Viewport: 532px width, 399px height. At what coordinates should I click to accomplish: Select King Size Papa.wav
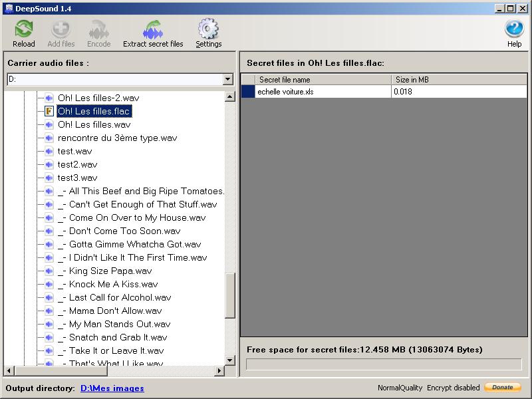(x=105, y=271)
